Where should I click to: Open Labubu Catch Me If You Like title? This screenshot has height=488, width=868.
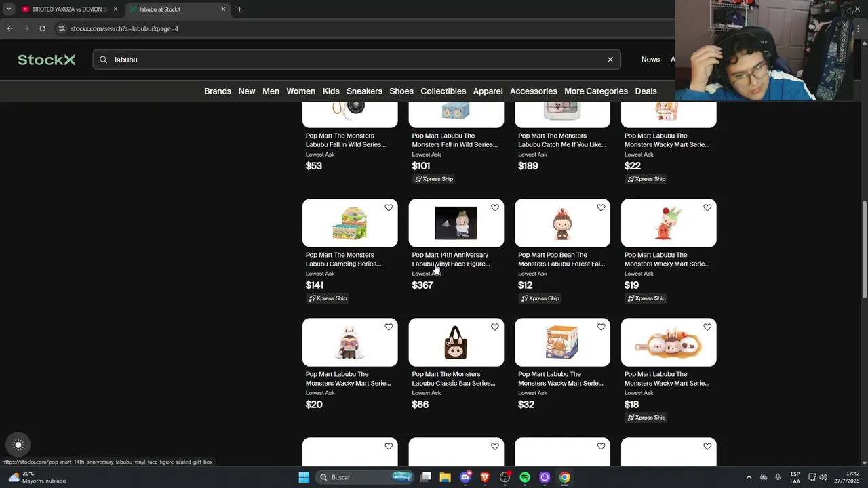click(562, 140)
